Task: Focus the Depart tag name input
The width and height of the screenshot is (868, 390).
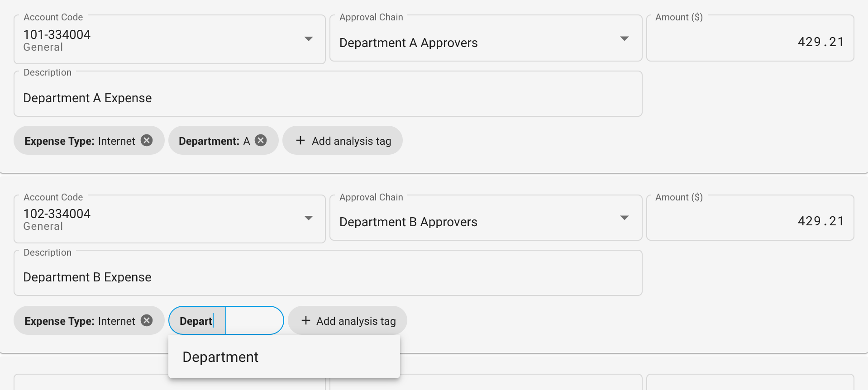Action: [x=197, y=321]
